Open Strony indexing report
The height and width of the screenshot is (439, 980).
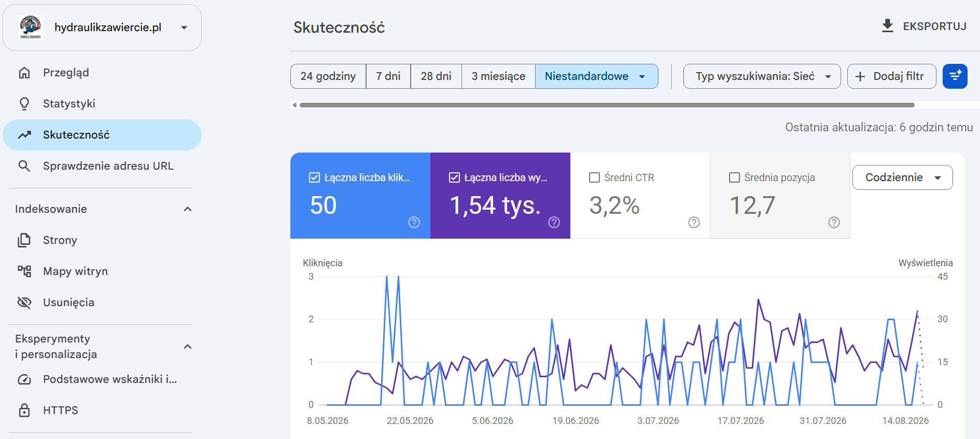pos(102,240)
